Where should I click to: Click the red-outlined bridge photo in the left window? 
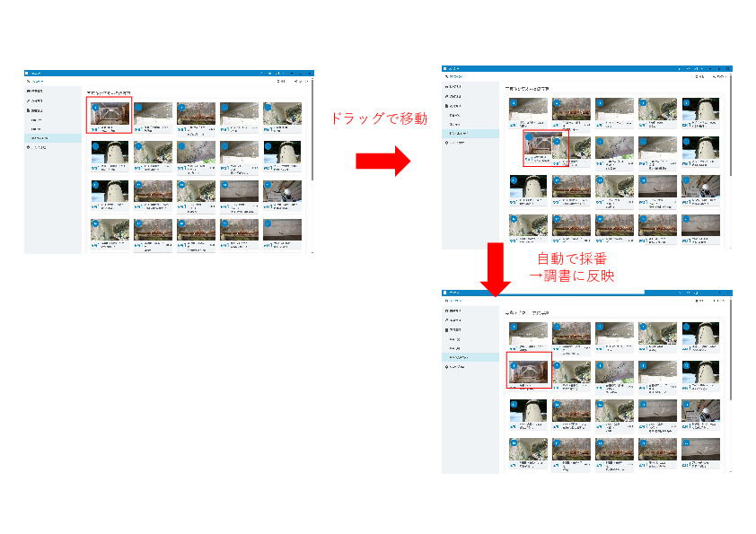coord(109,114)
